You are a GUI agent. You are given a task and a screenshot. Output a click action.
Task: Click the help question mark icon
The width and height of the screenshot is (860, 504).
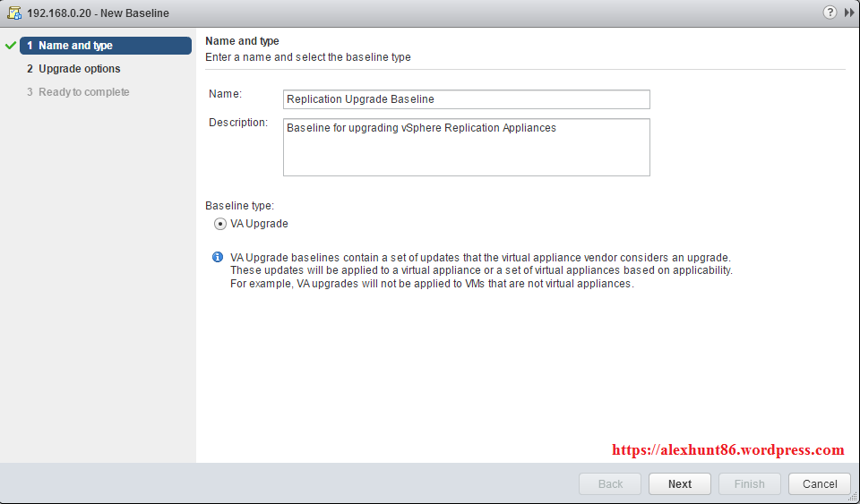tap(829, 13)
